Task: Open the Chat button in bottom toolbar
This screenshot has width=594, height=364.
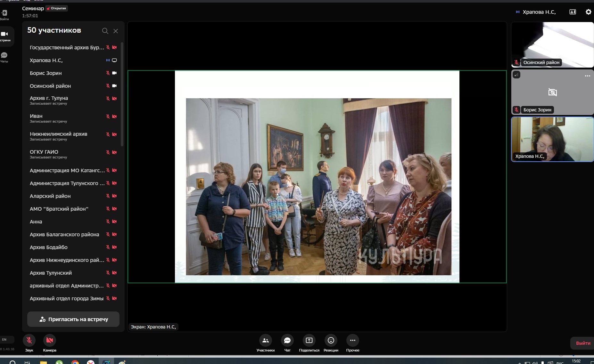Action: coord(287,340)
